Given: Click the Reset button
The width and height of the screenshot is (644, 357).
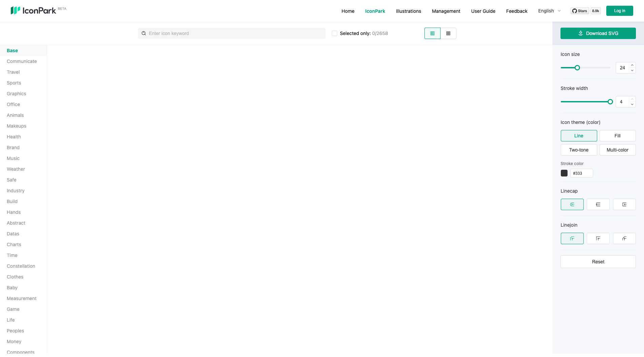Looking at the screenshot, I should (x=598, y=262).
